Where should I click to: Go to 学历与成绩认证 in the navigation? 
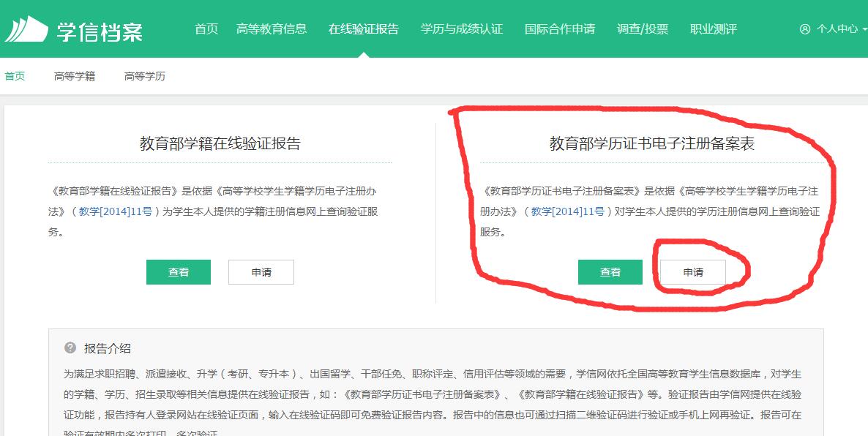click(x=462, y=29)
